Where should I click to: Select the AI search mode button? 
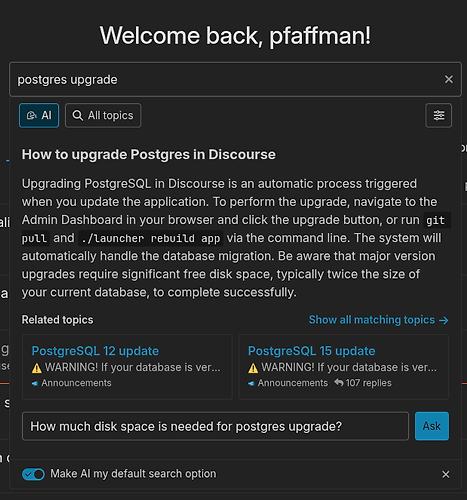point(39,115)
